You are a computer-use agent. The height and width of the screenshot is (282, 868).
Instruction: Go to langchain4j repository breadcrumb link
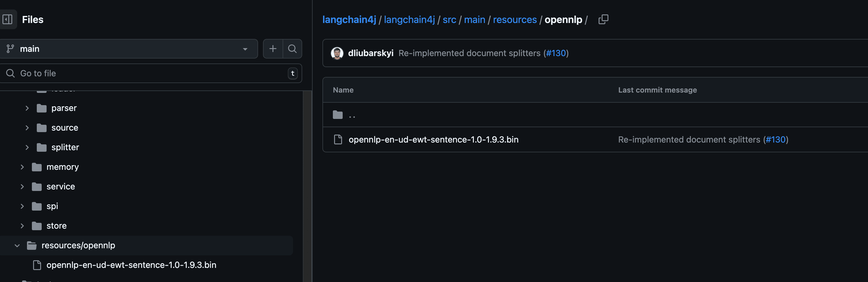click(409, 20)
